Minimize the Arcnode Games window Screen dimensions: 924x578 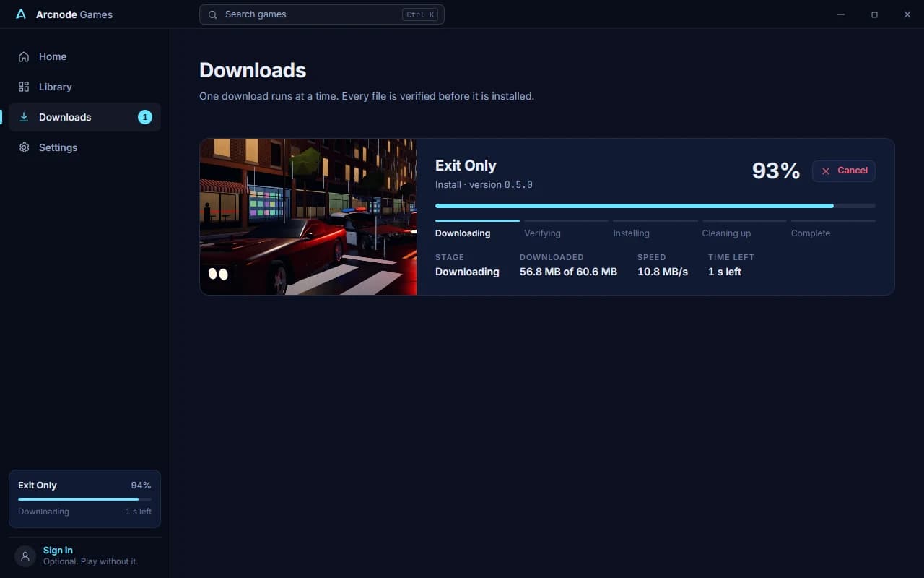[841, 14]
